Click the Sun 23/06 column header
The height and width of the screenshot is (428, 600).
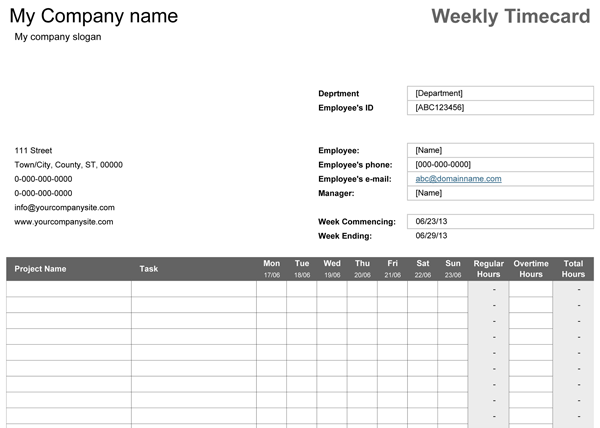[453, 269]
